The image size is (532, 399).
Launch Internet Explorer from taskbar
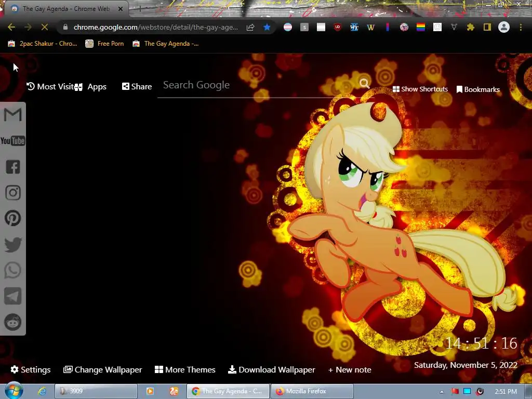42,391
